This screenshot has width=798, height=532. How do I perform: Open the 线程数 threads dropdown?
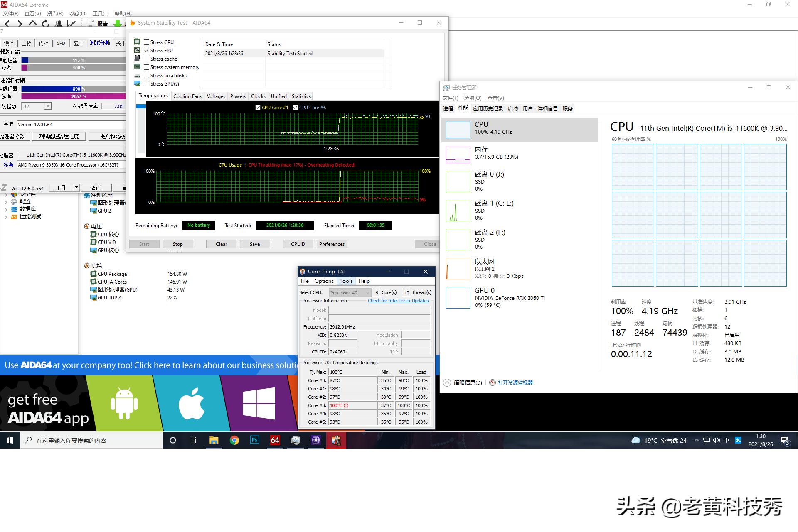(x=47, y=106)
